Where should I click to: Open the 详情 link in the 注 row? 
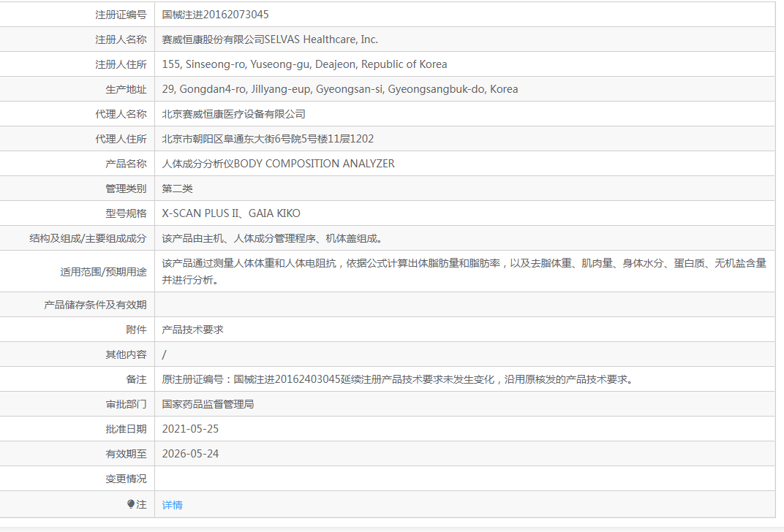173,505
